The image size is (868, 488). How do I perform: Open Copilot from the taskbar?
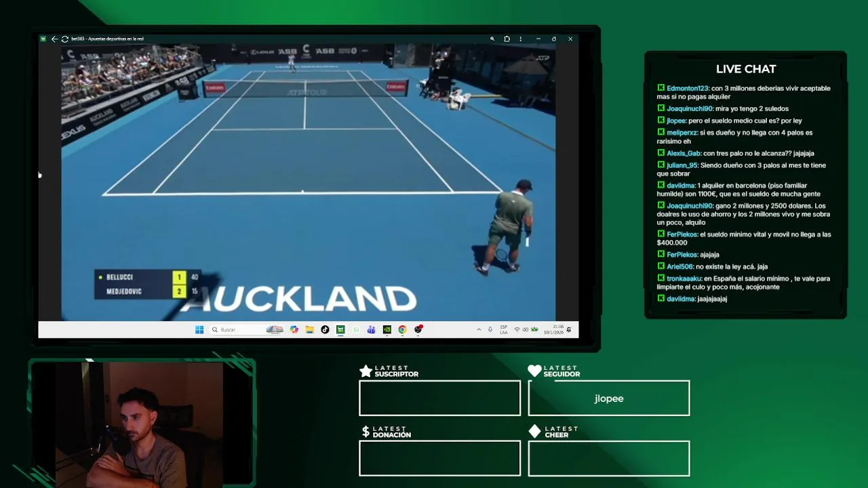point(294,329)
